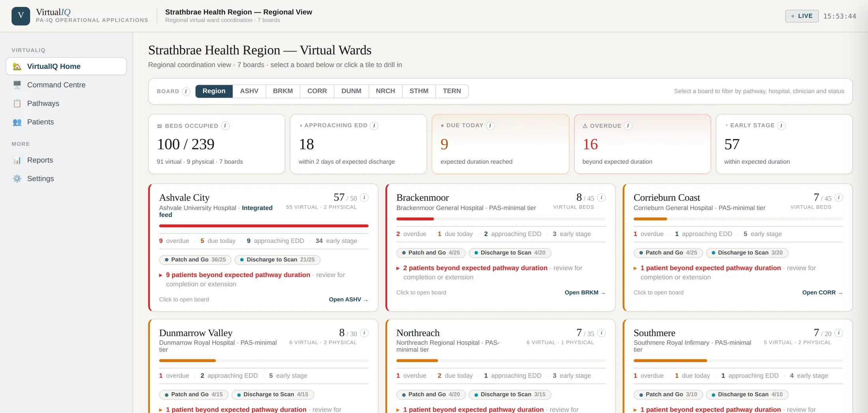Follow the Open CORR link
This screenshot has height=413, width=868.
point(823,292)
